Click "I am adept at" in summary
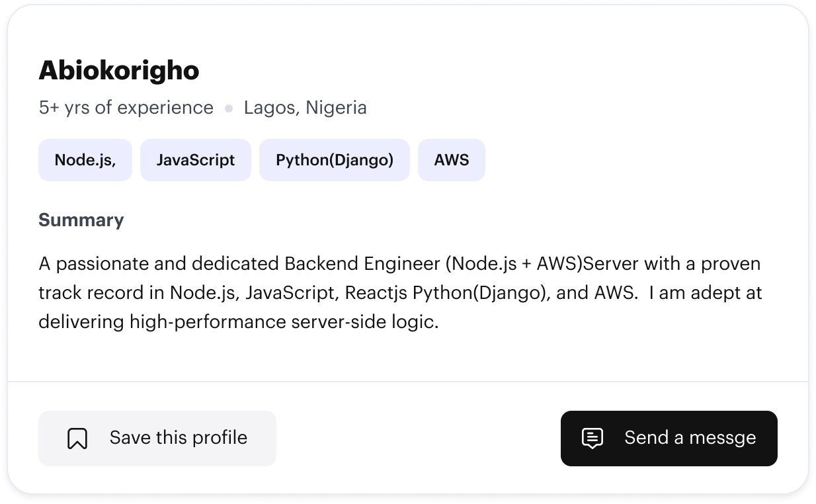This screenshot has width=816, height=504. pyautogui.click(x=705, y=293)
